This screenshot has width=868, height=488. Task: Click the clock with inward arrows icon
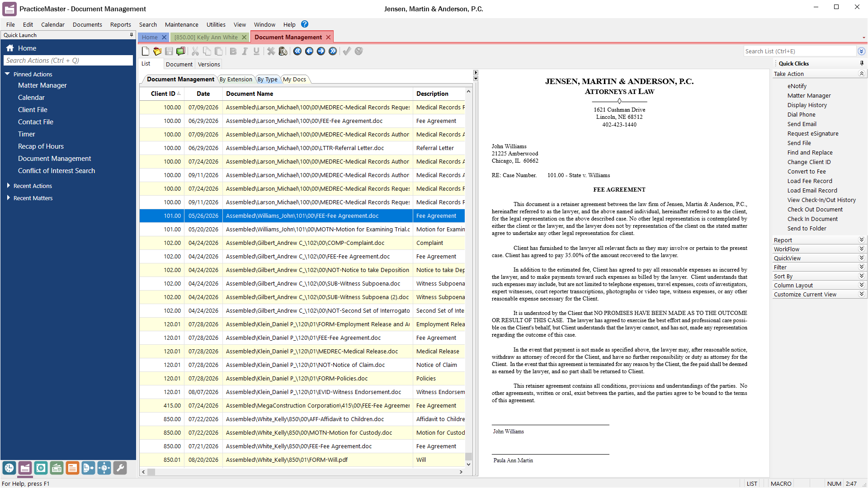pyautogui.click(x=104, y=468)
